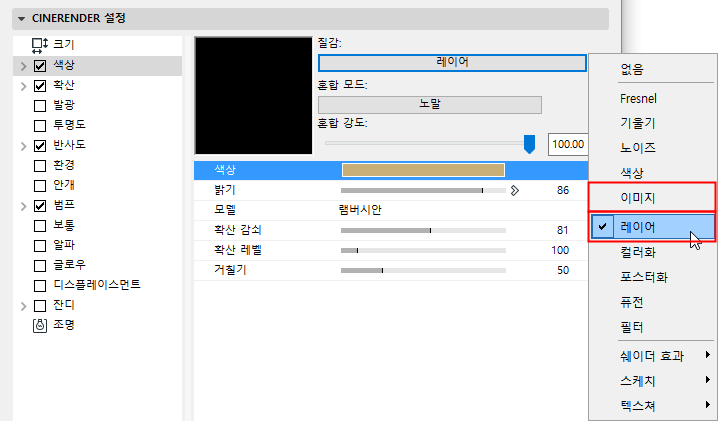Image resolution: width=718 pixels, height=421 pixels.
Task: Click the 확산 레벨 slider bar
Action: coord(423,251)
